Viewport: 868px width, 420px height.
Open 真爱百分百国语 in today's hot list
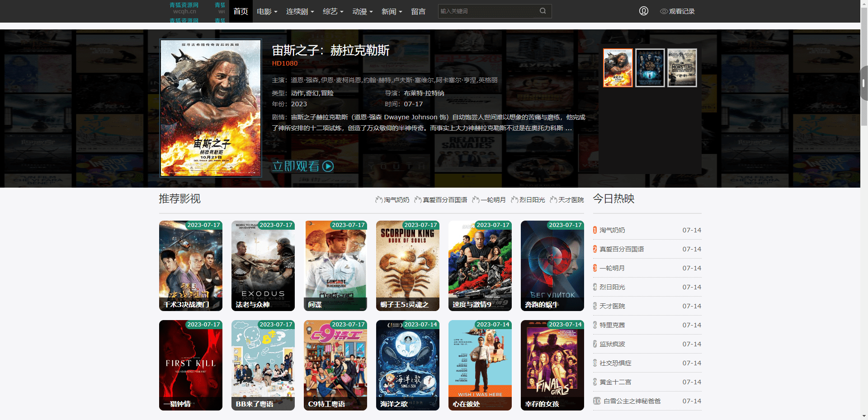point(622,249)
